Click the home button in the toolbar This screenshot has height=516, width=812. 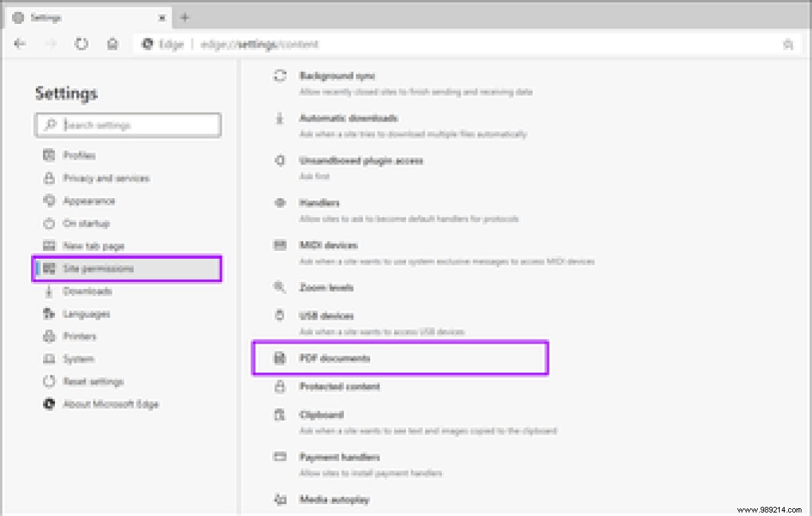click(x=113, y=43)
